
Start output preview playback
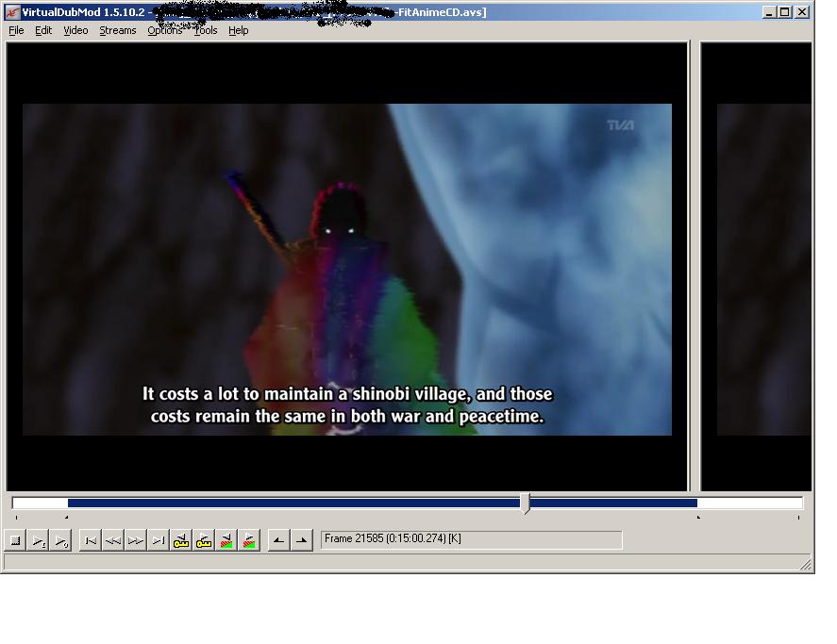60,540
